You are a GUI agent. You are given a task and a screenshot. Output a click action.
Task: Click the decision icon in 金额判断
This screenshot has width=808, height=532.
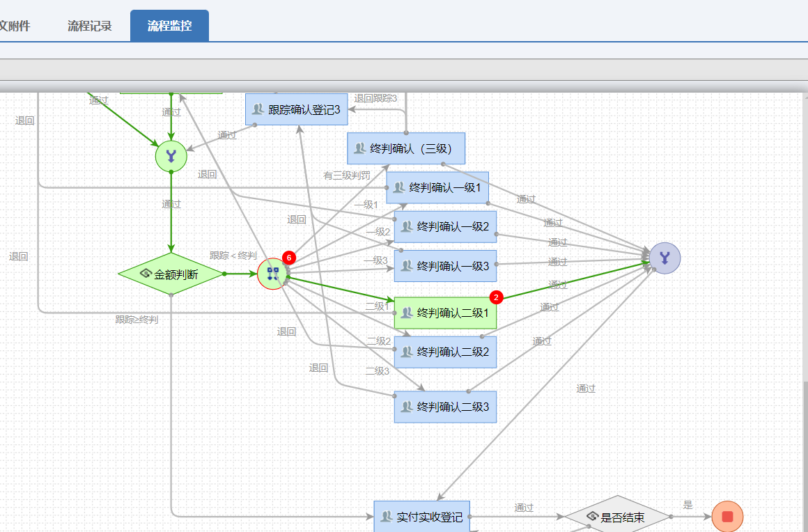click(x=146, y=274)
